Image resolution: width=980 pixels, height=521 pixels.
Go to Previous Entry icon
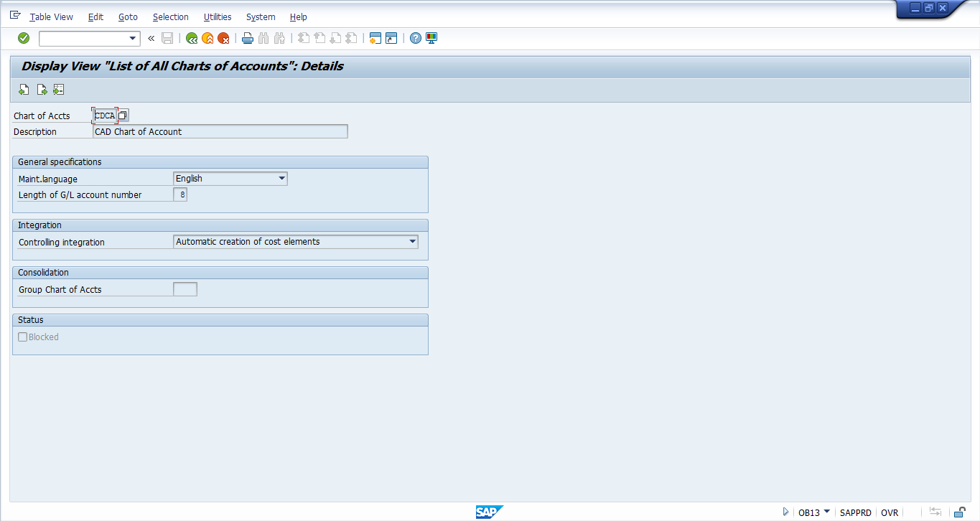click(x=24, y=90)
